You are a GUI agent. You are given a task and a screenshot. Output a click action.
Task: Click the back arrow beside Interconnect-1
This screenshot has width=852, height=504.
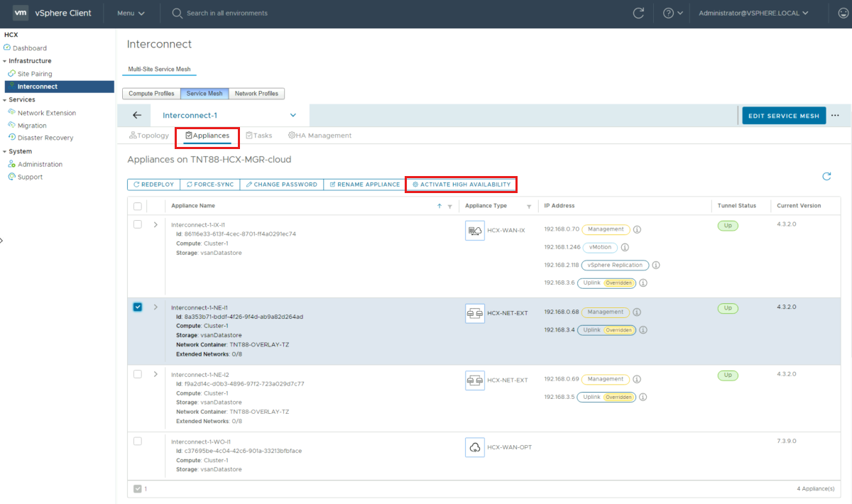pos(137,115)
